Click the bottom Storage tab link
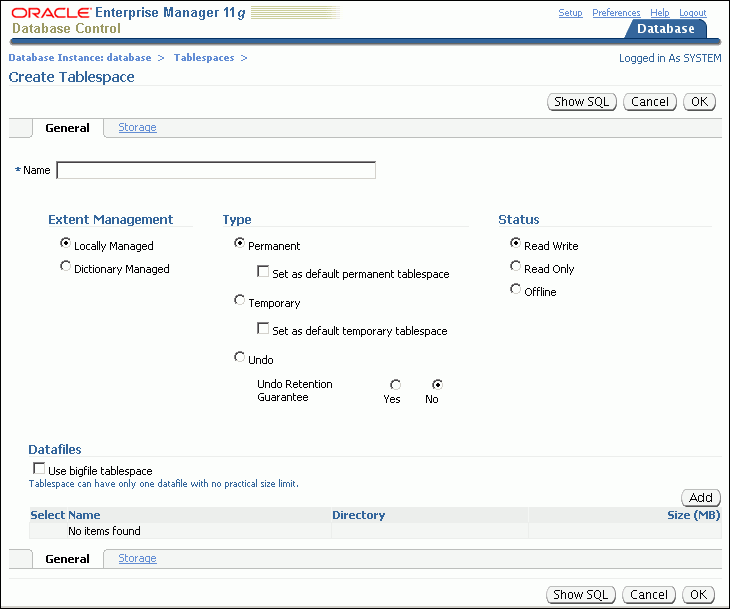This screenshot has height=609, width=730. click(x=137, y=559)
